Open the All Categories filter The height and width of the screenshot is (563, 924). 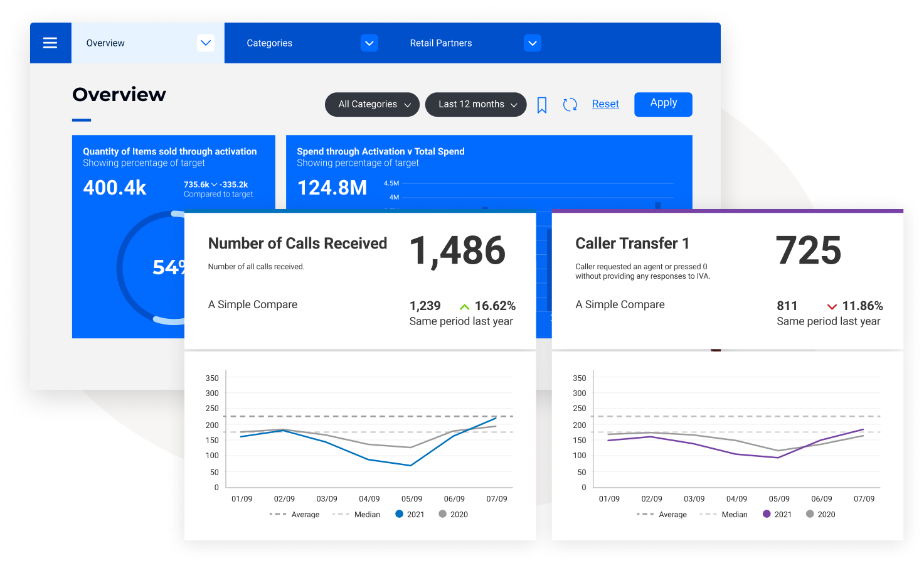tap(374, 104)
